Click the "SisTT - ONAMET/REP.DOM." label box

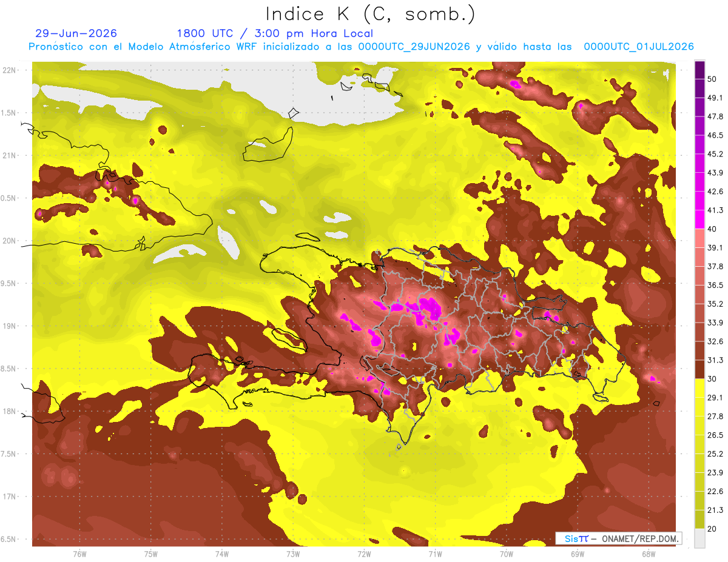(618, 538)
